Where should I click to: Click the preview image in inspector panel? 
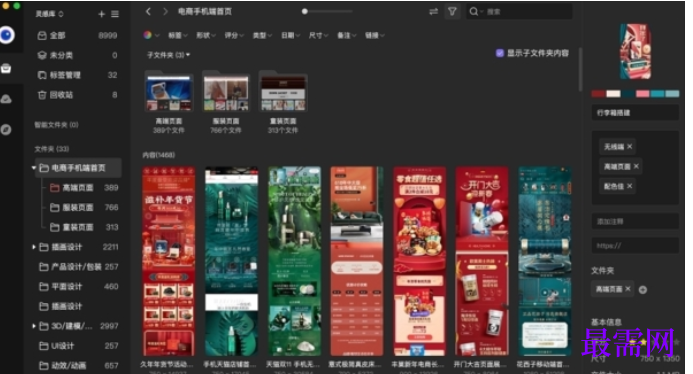pos(635,52)
